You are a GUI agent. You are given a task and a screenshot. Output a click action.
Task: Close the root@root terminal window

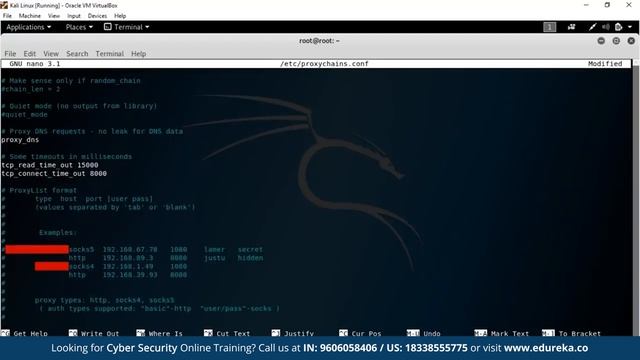tap(631, 41)
